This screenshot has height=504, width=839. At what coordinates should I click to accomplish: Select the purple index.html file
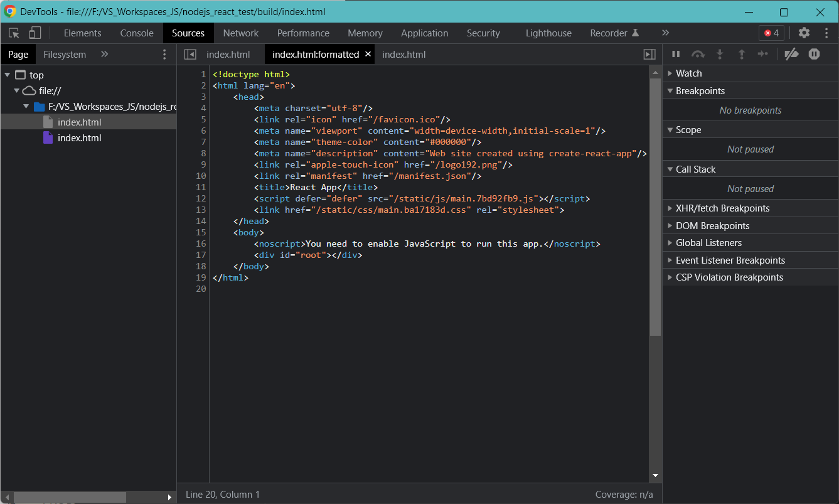tap(88, 138)
